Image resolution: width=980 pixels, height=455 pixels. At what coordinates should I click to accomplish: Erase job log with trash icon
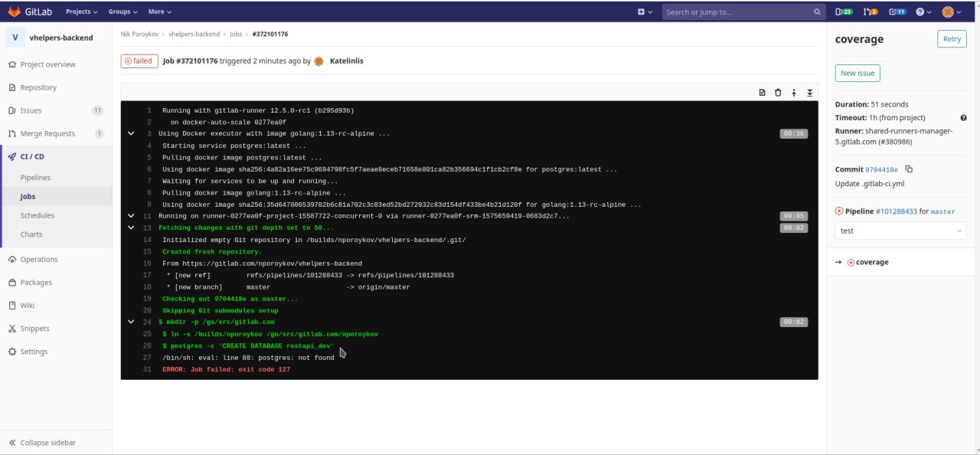coord(778,93)
